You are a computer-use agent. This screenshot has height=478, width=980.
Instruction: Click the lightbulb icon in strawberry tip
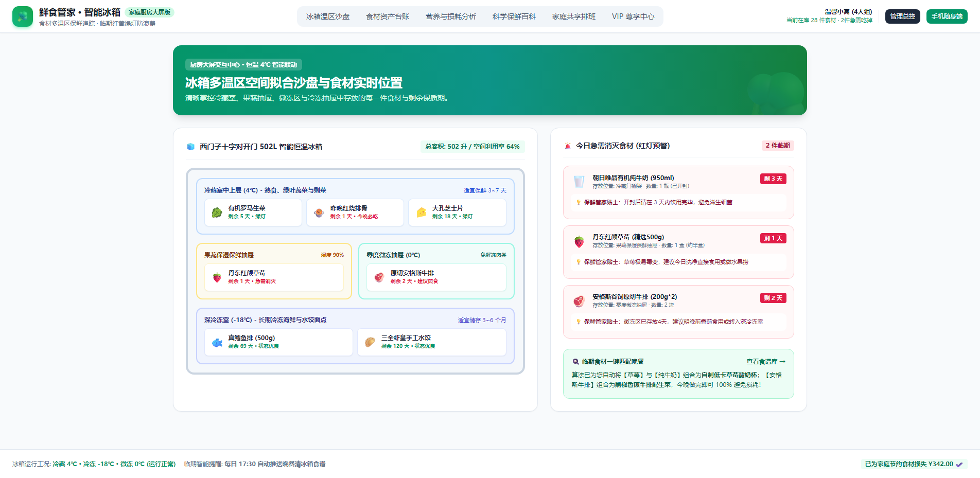click(x=579, y=262)
